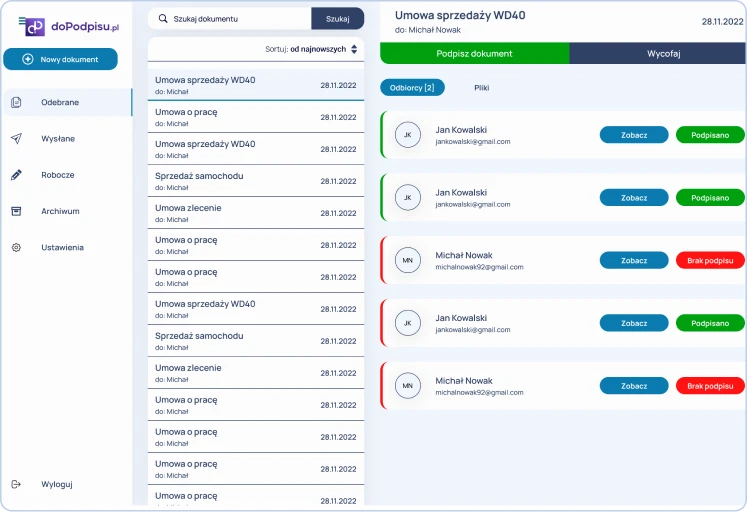Click the Wysłane paper plane icon
The height and width of the screenshot is (512, 747).
16,139
